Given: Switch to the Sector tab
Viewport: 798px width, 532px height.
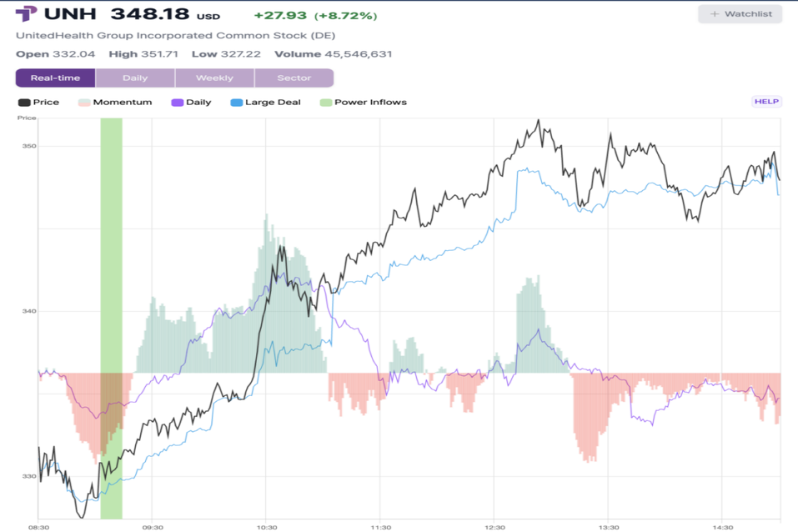Looking at the screenshot, I should point(294,78).
